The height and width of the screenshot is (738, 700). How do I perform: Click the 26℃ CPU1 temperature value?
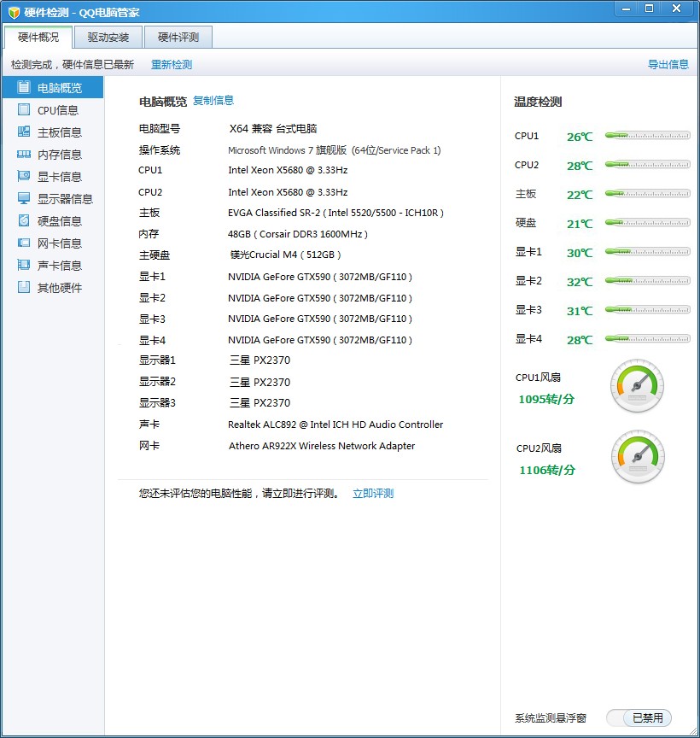(x=580, y=137)
